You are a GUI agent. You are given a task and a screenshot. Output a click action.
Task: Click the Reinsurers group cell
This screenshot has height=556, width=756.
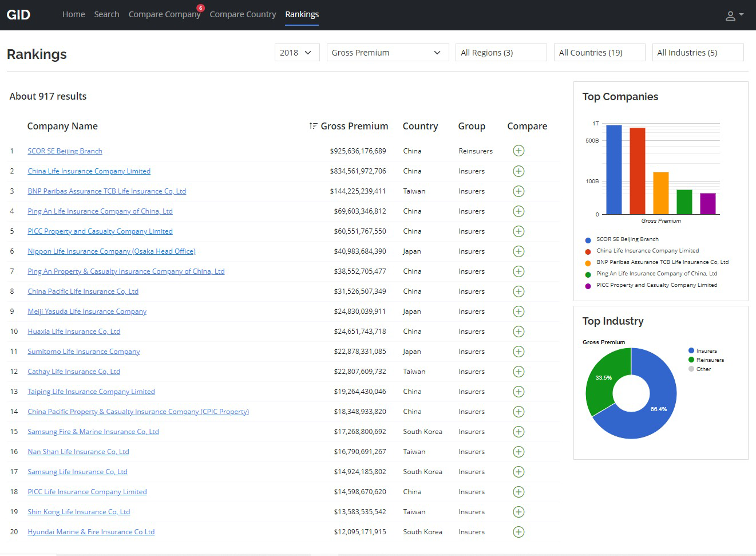476,151
